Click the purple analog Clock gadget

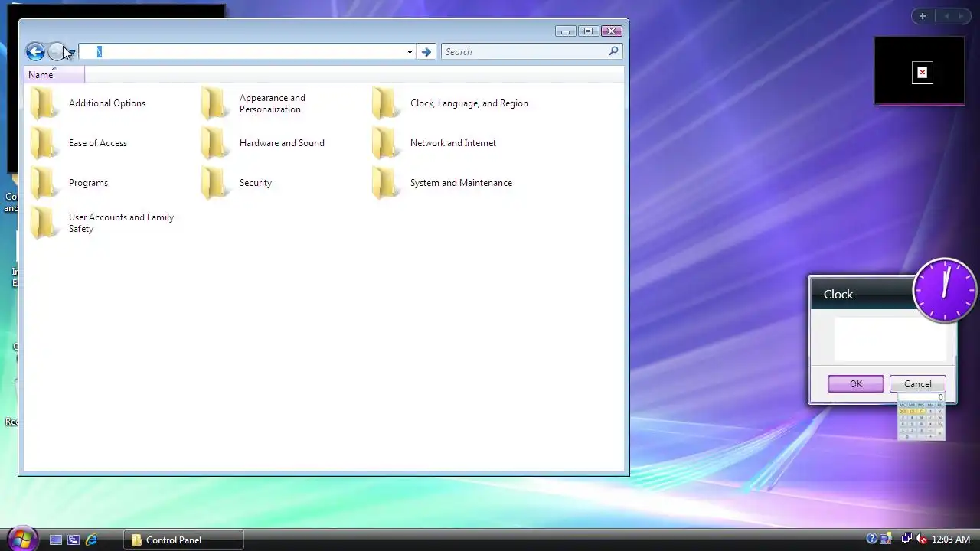(x=945, y=290)
